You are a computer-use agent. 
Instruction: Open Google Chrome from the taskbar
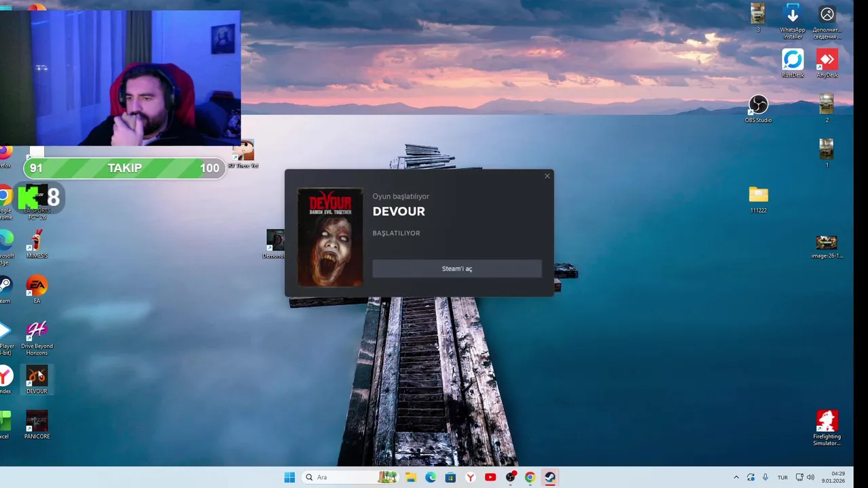pyautogui.click(x=530, y=477)
